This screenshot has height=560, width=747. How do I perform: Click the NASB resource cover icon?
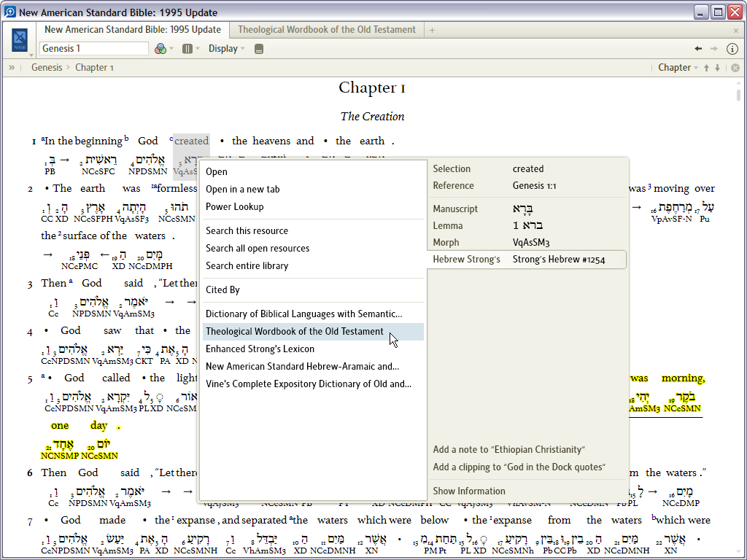click(x=20, y=40)
